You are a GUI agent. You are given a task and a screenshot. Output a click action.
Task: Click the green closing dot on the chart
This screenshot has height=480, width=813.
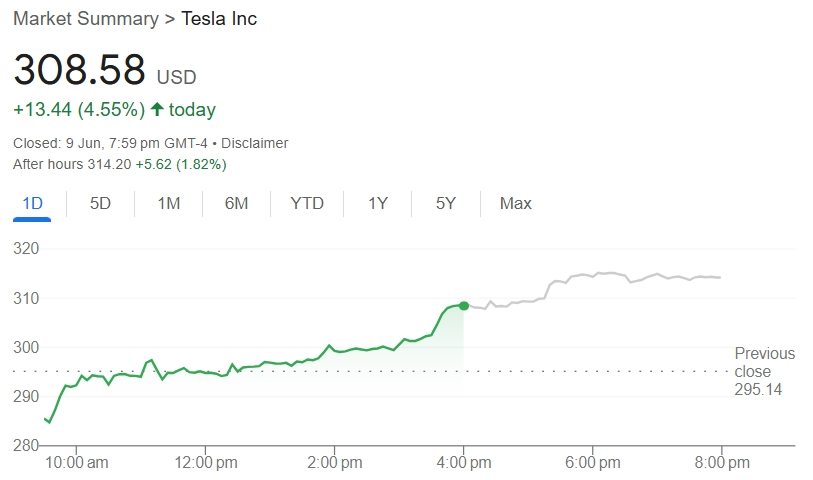tap(463, 305)
